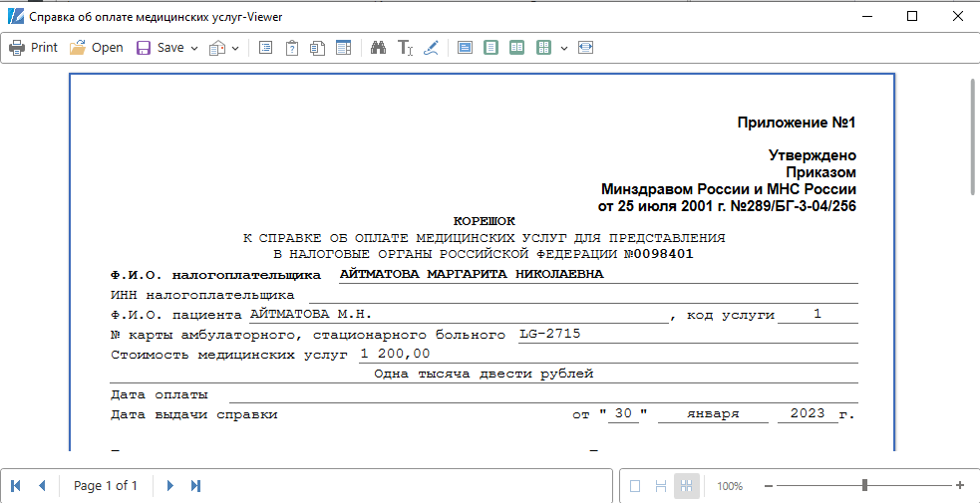The width and height of the screenshot is (980, 503).
Task: Jump to the last page arrow
Action: point(196,485)
